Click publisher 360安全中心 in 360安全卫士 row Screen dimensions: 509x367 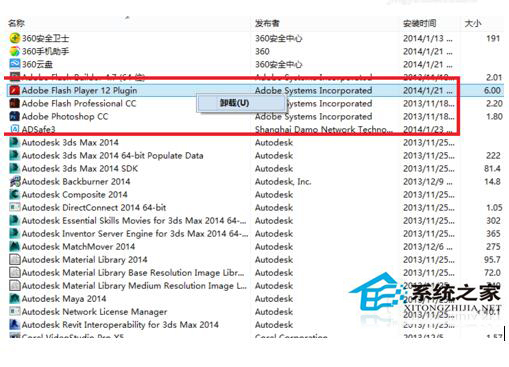279,38
